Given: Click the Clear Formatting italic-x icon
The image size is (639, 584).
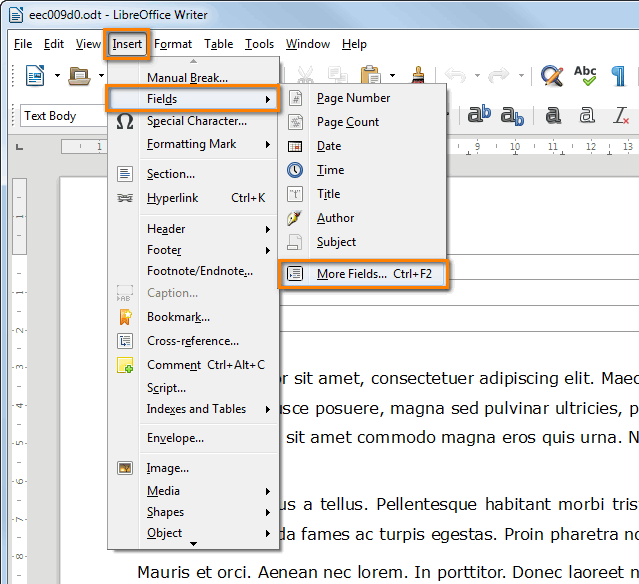Looking at the screenshot, I should [621, 115].
